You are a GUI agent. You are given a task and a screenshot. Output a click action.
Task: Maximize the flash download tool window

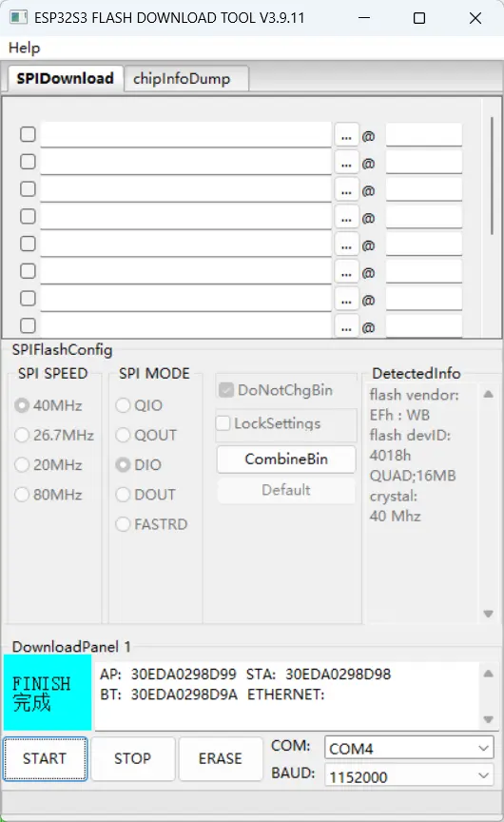(x=419, y=18)
